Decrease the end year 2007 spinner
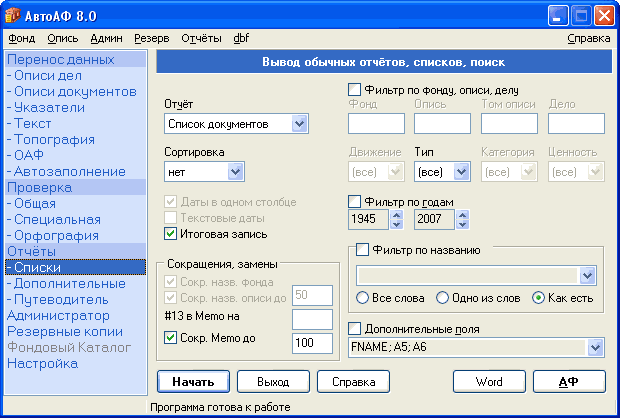 (462, 224)
